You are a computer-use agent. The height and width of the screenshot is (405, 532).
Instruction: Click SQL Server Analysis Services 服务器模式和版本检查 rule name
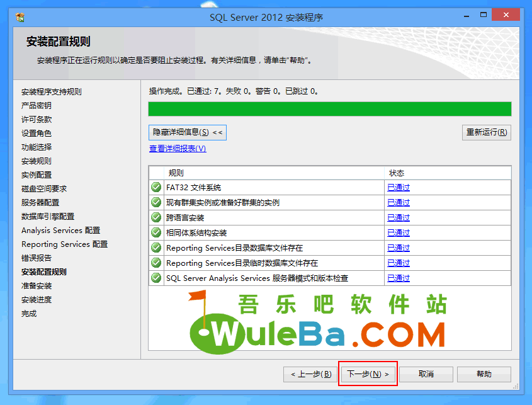(257, 278)
